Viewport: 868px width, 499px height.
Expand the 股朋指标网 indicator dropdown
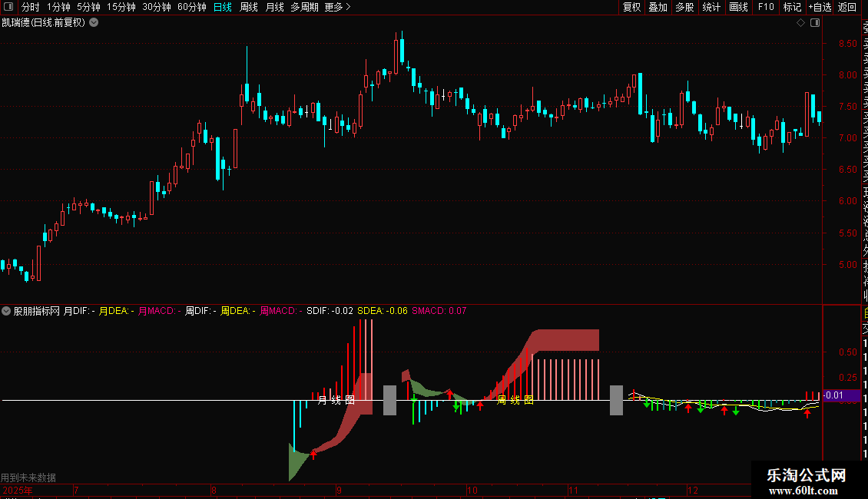click(x=6, y=311)
